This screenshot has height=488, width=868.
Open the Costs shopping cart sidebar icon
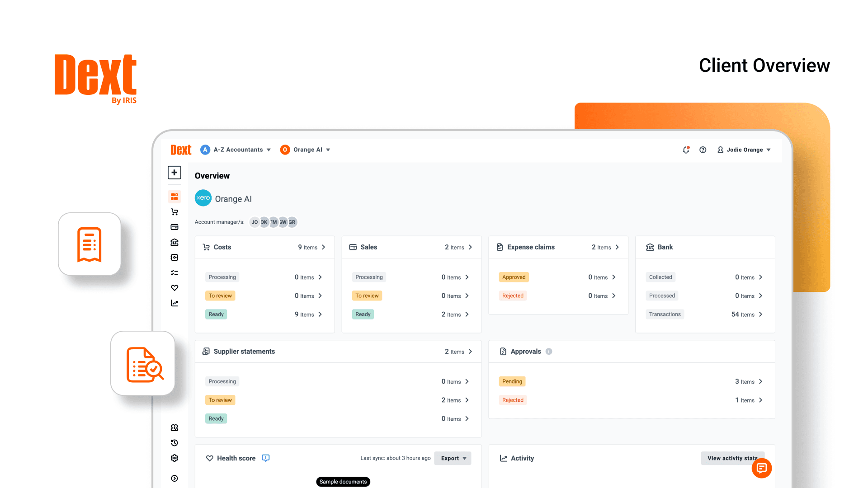click(x=175, y=212)
